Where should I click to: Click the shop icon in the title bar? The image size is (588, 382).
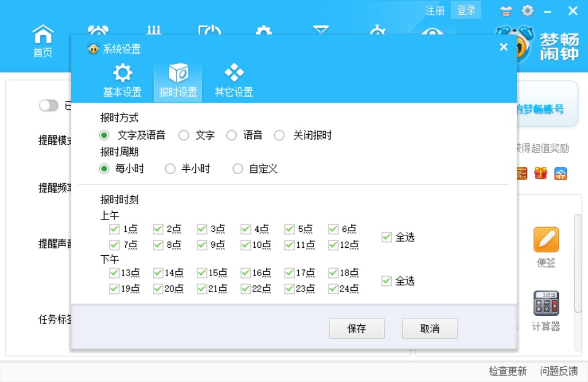click(x=505, y=10)
